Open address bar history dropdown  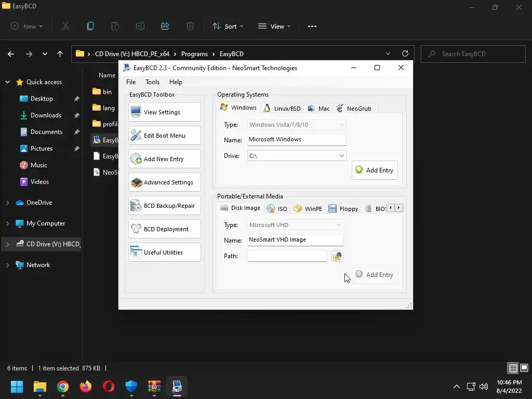point(388,54)
